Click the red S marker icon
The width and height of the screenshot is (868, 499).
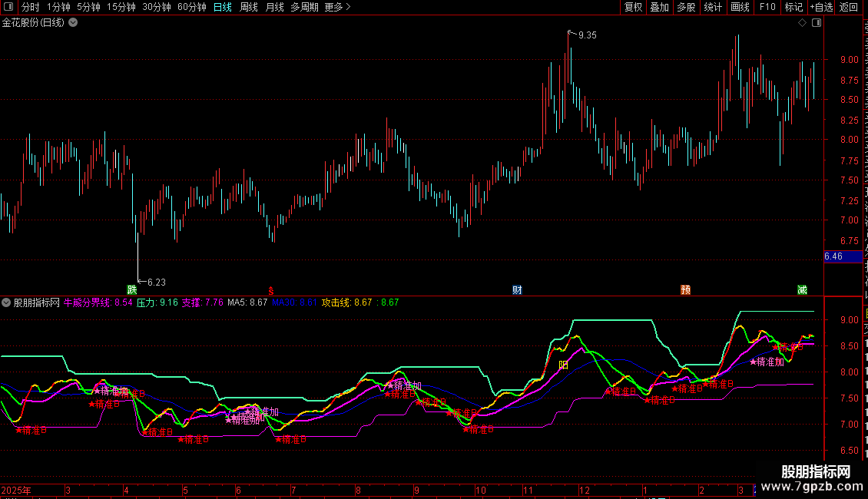pyautogui.click(x=270, y=290)
